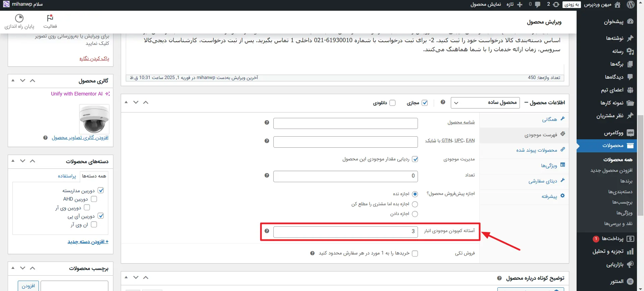This screenshot has height=291, width=644.
Task: Click the تعداد quantity input field
Action: (345, 176)
